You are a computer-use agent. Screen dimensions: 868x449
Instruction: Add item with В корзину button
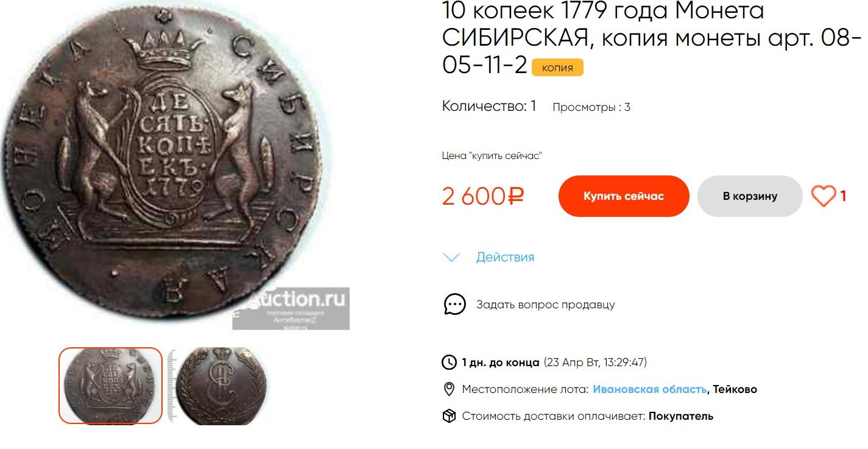(x=750, y=196)
